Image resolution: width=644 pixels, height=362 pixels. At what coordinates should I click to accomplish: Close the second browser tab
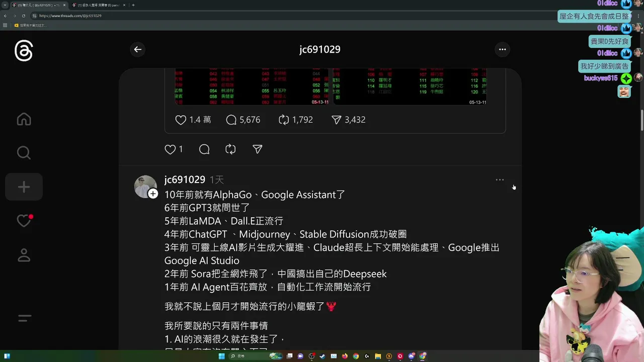[125, 5]
